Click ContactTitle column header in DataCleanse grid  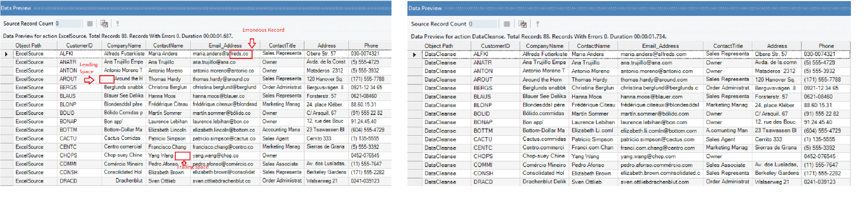pyautogui.click(x=728, y=45)
